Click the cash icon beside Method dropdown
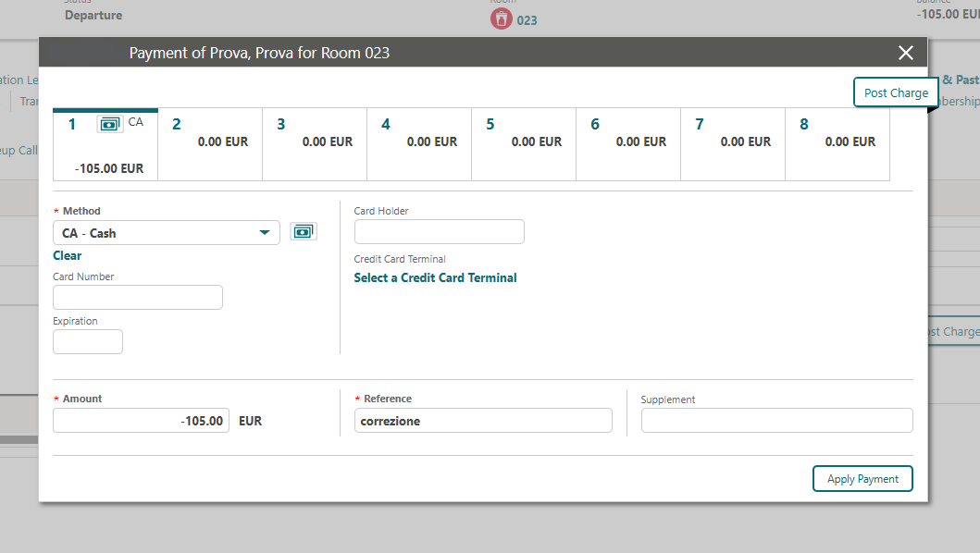 click(303, 232)
